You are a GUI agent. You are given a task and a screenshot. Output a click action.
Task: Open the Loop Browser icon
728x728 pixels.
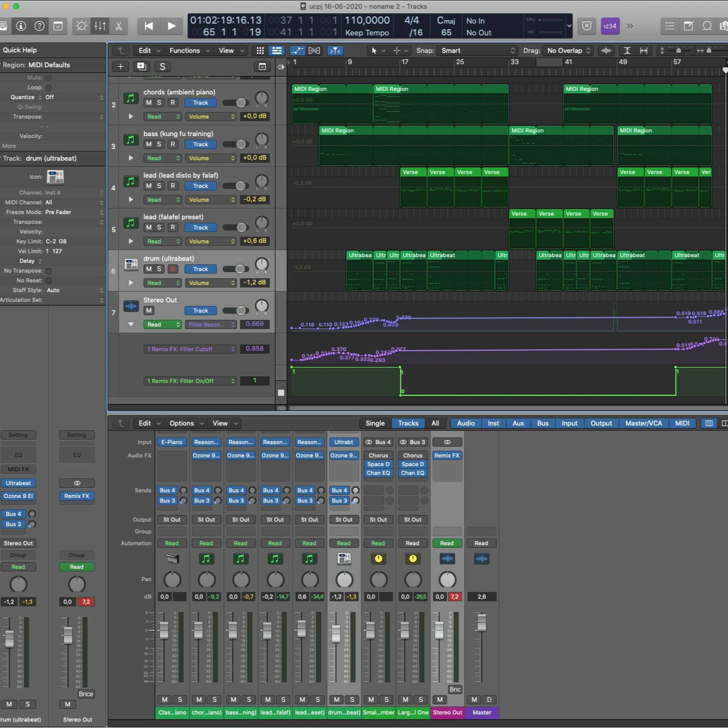(707, 26)
